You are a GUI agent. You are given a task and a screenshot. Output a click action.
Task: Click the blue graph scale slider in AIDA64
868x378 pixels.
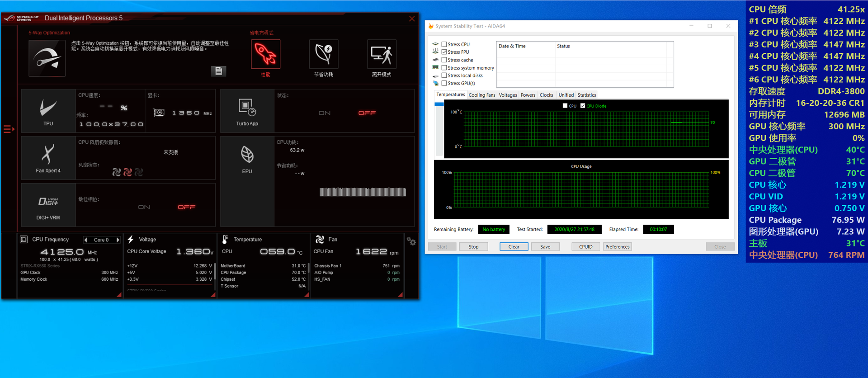pyautogui.click(x=439, y=104)
